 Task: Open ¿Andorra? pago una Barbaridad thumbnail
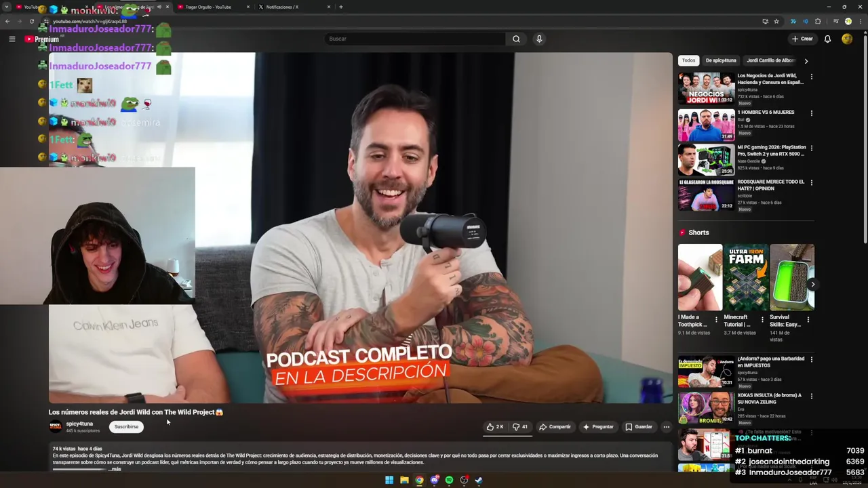pos(707,371)
